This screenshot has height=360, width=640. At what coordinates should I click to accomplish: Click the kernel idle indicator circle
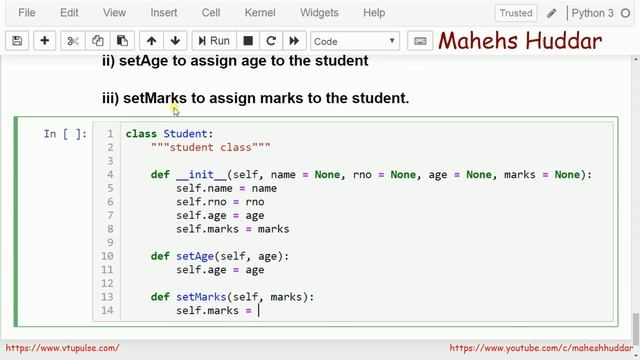pos(625,13)
